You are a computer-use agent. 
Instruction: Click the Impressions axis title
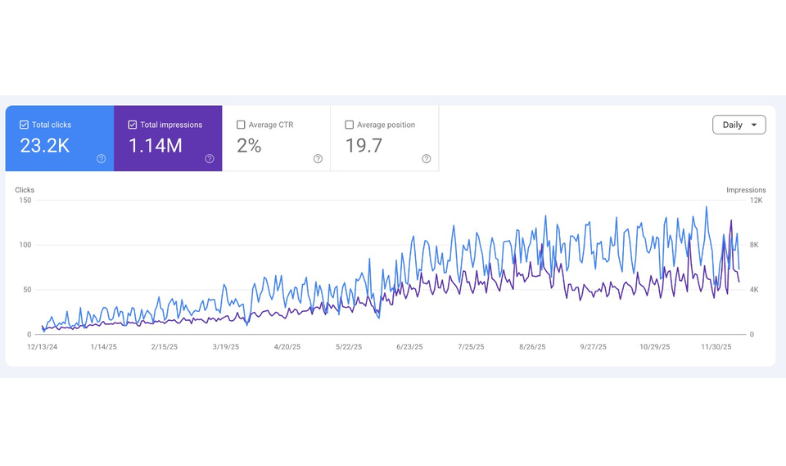point(746,190)
